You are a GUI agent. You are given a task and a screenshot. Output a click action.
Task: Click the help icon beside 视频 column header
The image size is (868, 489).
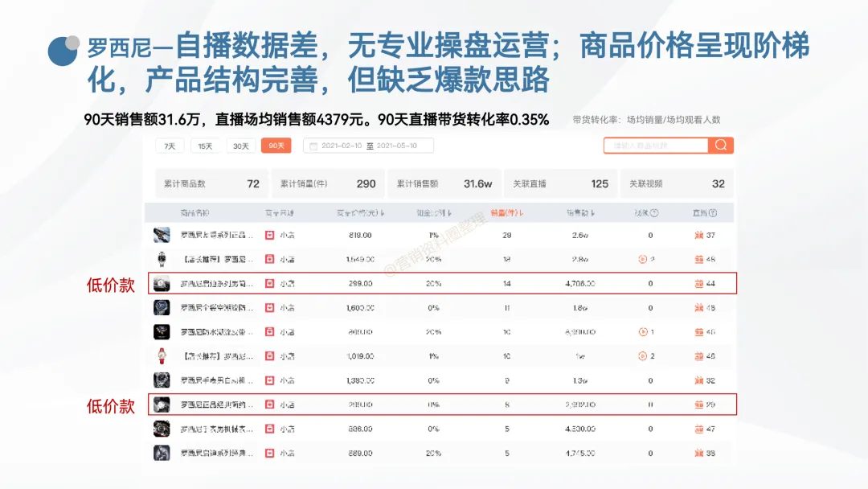(x=654, y=212)
